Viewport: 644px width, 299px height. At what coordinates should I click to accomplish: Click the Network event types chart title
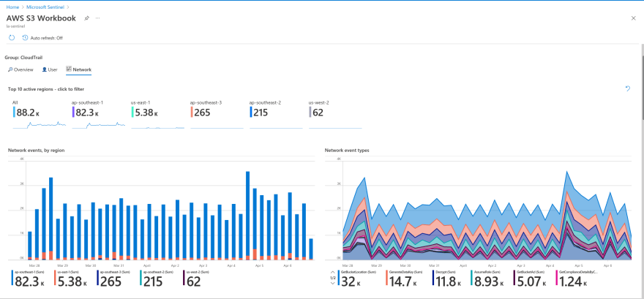[x=347, y=151]
